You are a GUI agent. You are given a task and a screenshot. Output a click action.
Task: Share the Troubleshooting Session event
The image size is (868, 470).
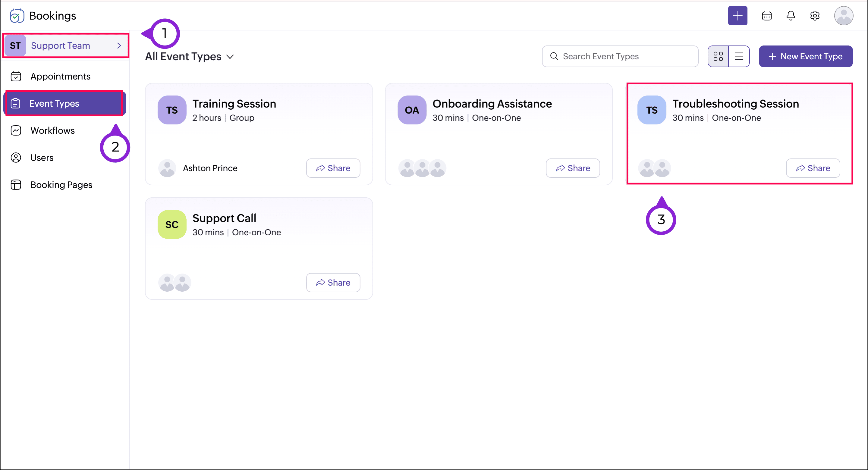click(813, 168)
